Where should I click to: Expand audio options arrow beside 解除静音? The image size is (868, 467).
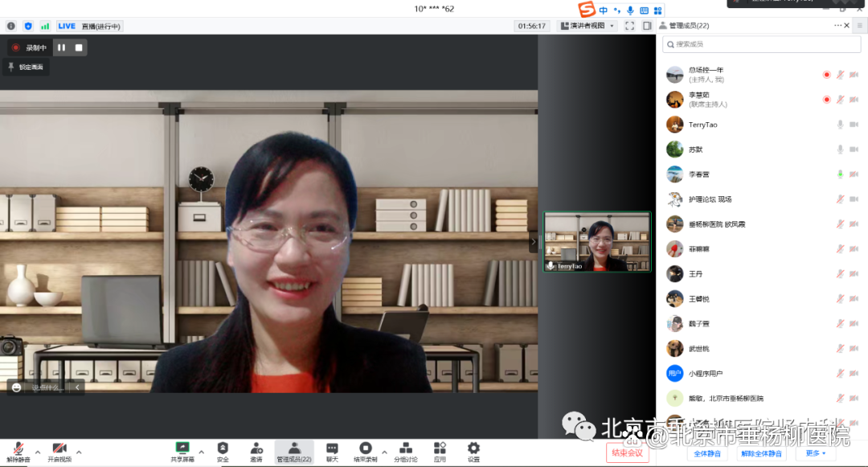click(37, 452)
